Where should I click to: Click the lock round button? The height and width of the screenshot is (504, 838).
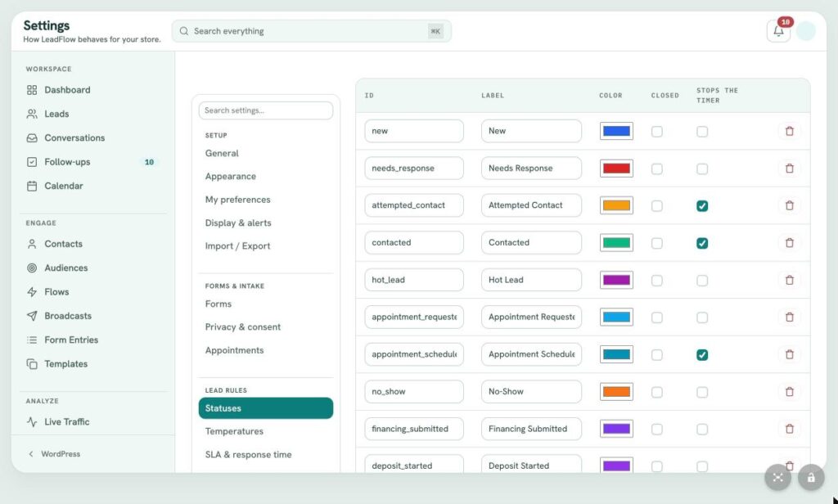[811, 477]
